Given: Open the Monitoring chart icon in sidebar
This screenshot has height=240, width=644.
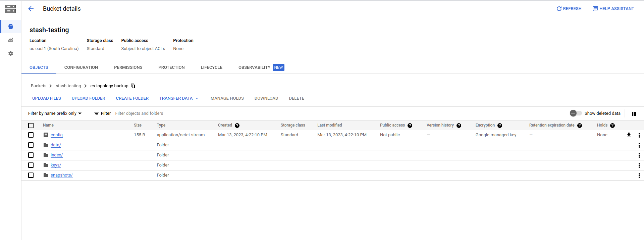Looking at the screenshot, I should point(11,40).
